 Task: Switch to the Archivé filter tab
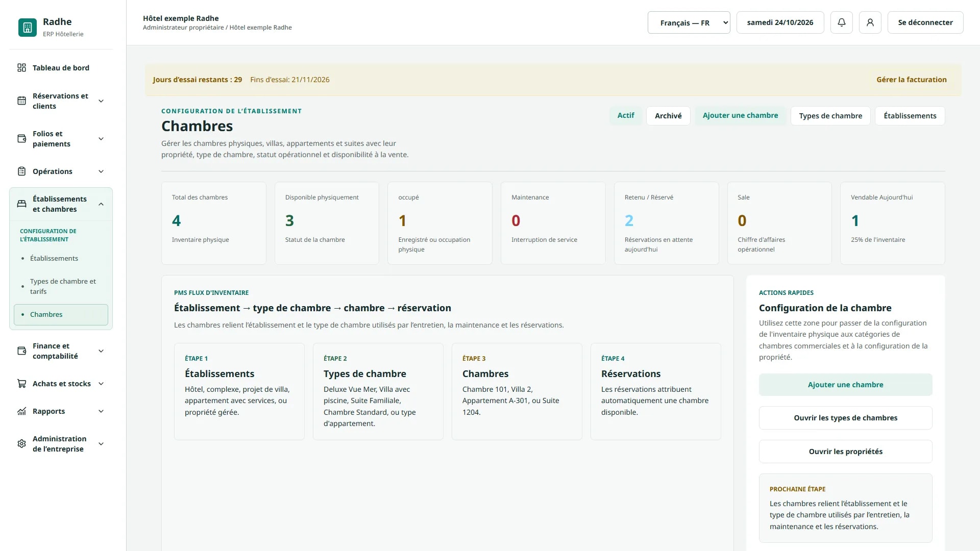(x=668, y=116)
